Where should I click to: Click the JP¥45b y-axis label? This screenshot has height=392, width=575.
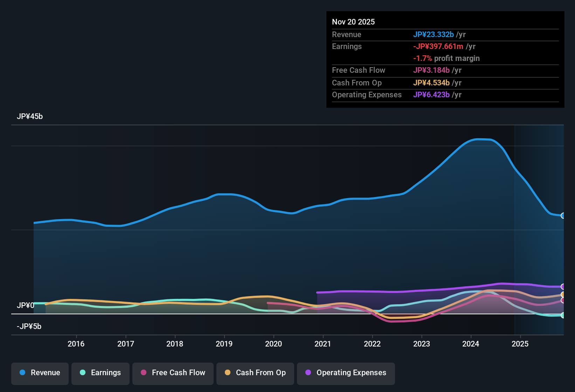click(x=30, y=117)
